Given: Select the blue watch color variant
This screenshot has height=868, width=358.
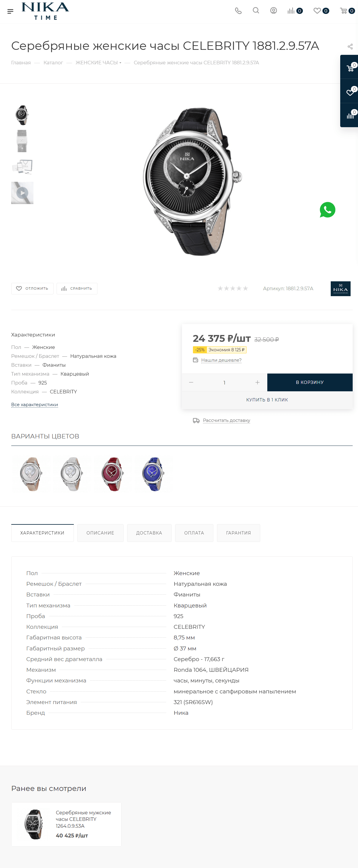Looking at the screenshot, I should pos(153,474).
